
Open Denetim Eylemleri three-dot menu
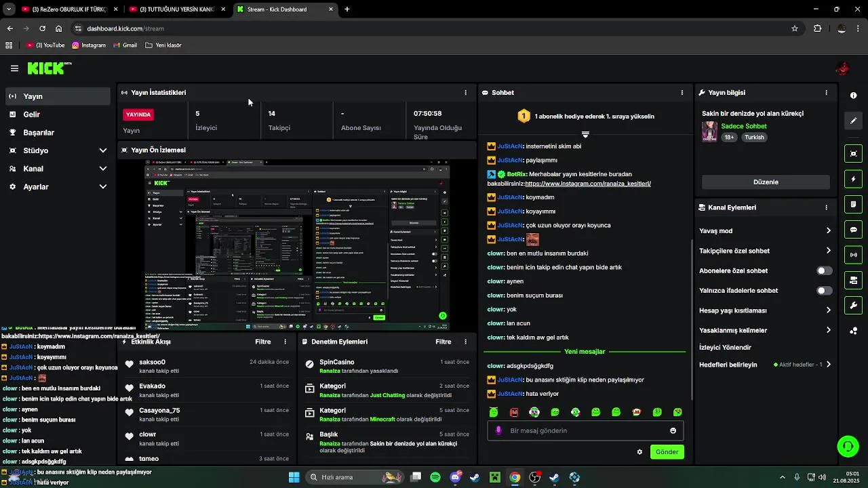465,342
